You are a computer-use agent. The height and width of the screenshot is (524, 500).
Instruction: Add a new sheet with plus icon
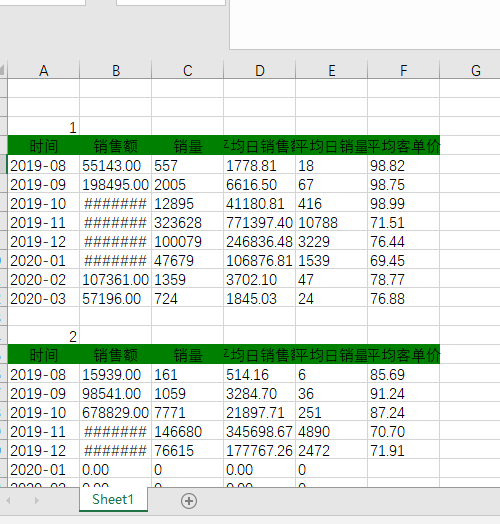pos(189,501)
